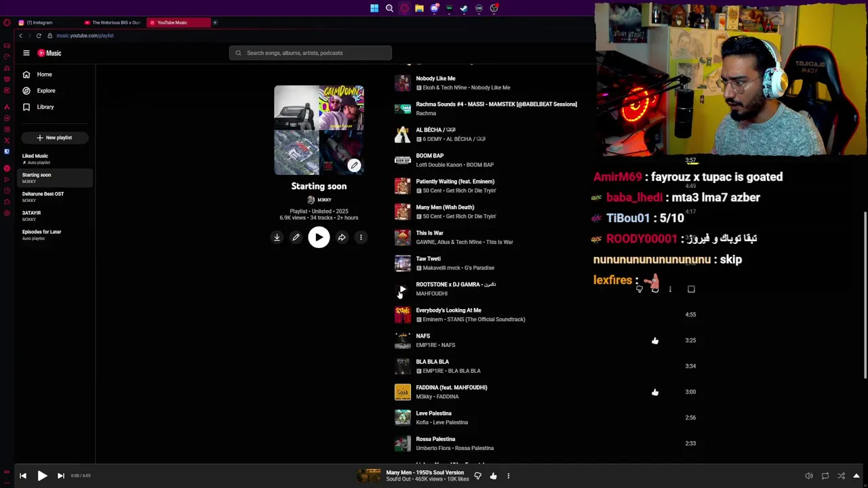
Task: Open File Explorer from the taskbar
Action: [419, 8]
